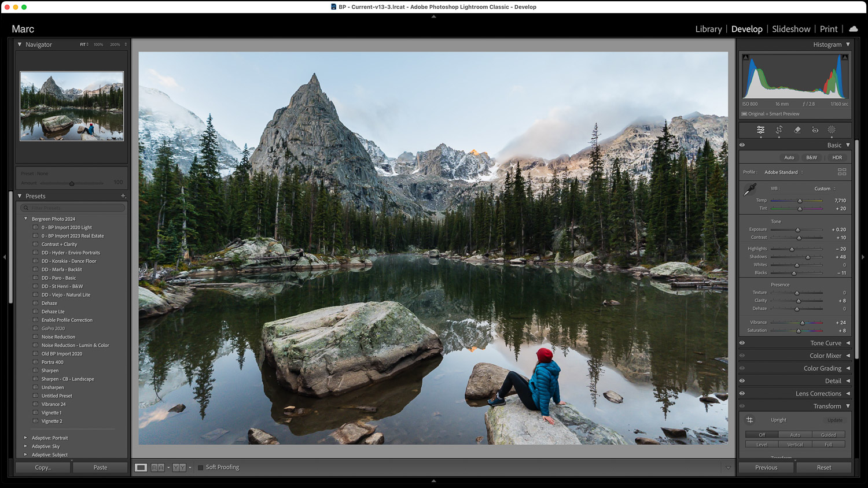Open the profile browser grid icon
Viewport: 868px width, 488px height.
click(842, 172)
